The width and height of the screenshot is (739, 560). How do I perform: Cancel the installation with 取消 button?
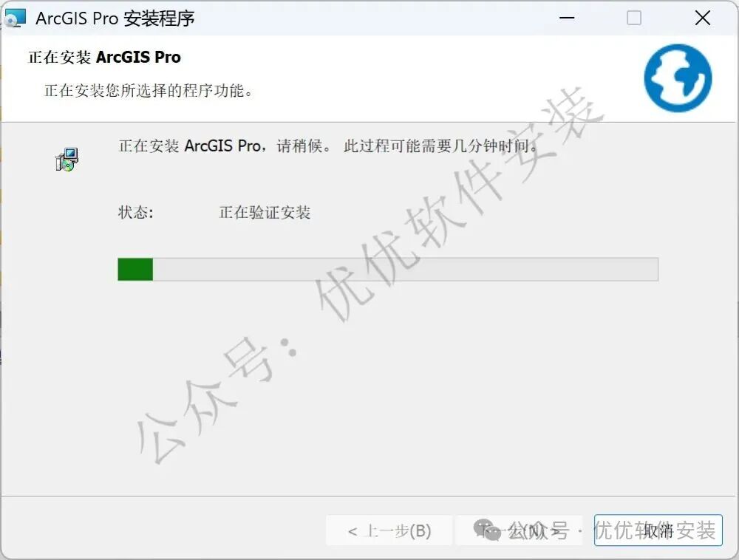click(658, 530)
